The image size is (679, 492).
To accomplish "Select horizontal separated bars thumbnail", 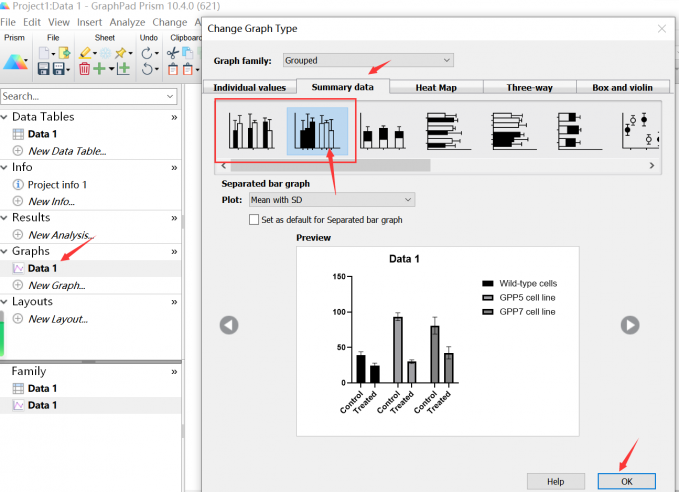I will 514,131.
